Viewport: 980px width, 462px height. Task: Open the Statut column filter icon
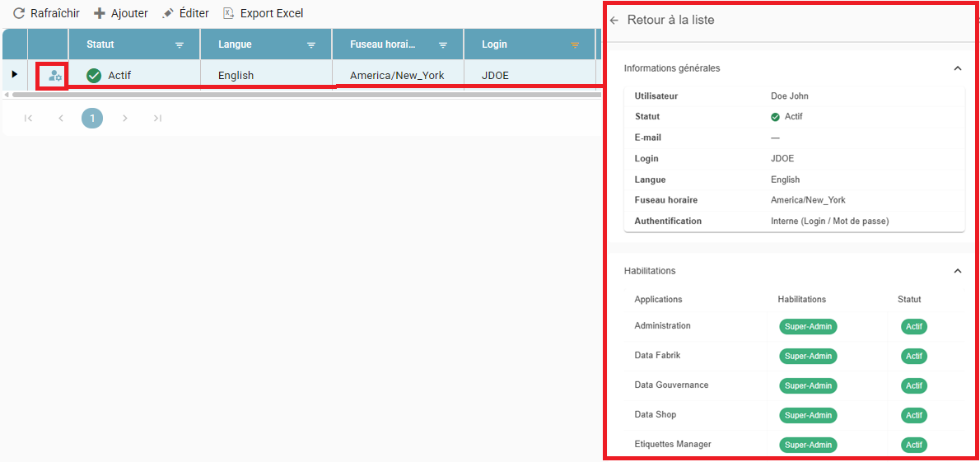[x=180, y=45]
